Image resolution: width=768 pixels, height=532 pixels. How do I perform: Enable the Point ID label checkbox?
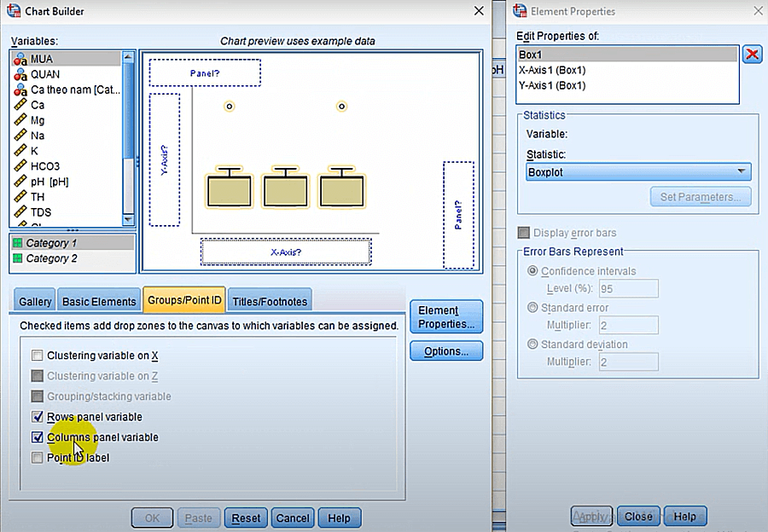pyautogui.click(x=38, y=458)
